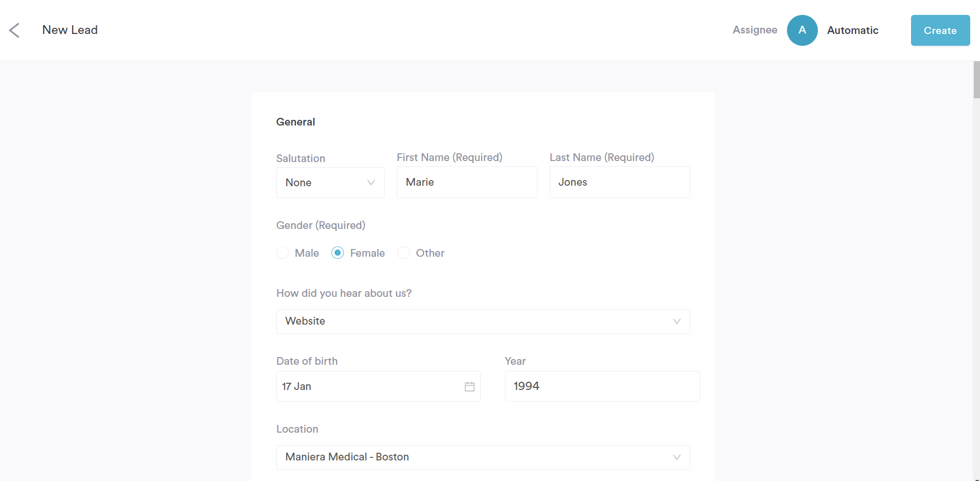Click the 'Location' field label
This screenshot has width=980, height=481.
[297, 429]
